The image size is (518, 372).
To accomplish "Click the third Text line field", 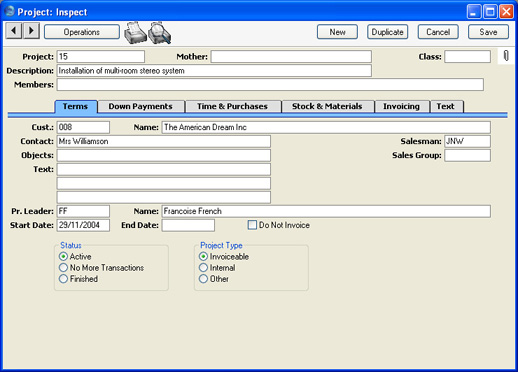I will tap(164, 197).
